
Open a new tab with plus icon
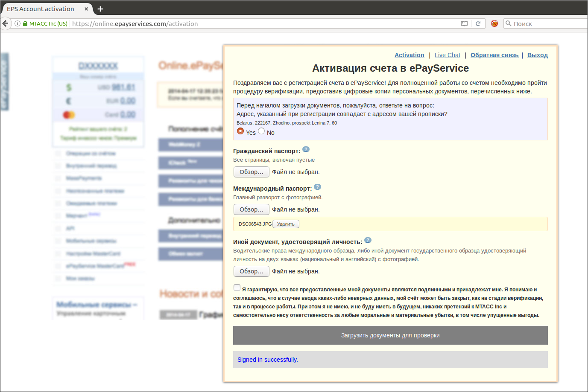(100, 9)
